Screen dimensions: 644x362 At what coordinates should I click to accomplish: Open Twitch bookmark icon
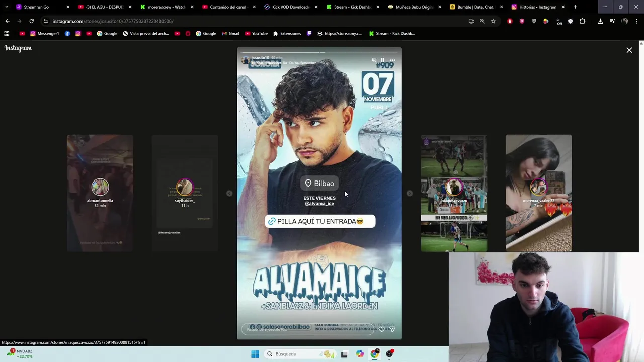309,34
